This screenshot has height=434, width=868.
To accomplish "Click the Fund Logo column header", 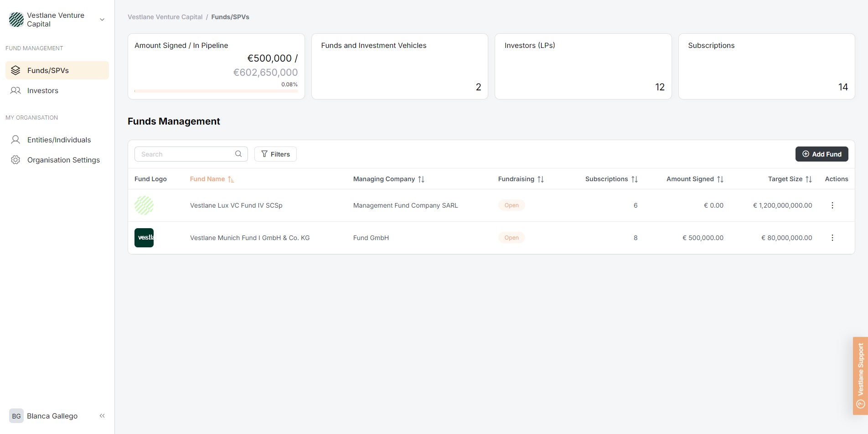I will pos(150,179).
